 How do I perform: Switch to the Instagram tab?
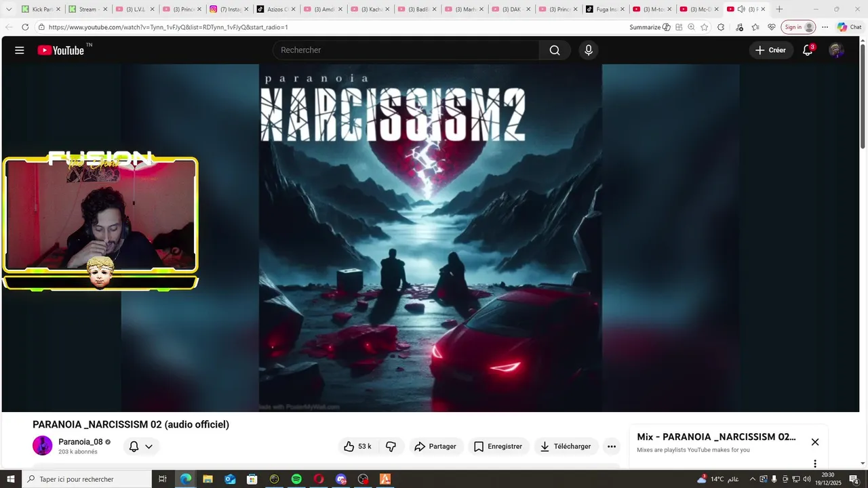[x=227, y=9]
